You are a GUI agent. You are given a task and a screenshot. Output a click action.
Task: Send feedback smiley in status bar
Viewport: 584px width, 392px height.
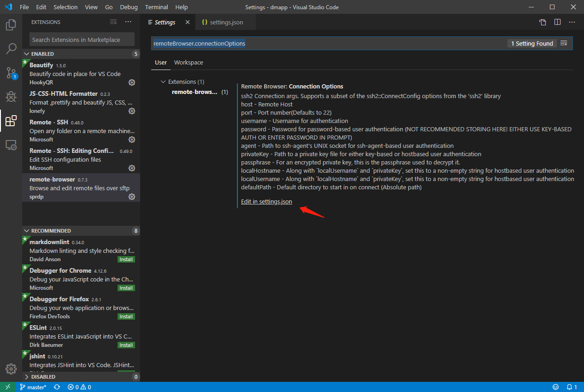[x=555, y=387]
